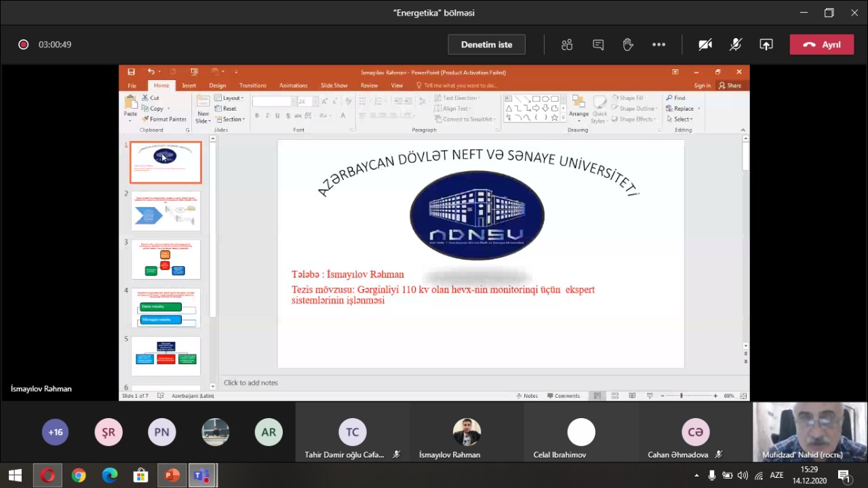Start slideshow from beginning in quick toolbar
This screenshot has width=868, height=488.
[x=194, y=72]
